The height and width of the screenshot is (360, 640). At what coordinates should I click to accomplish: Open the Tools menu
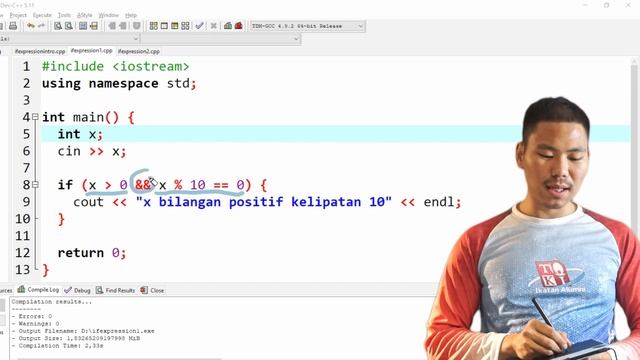tap(64, 15)
